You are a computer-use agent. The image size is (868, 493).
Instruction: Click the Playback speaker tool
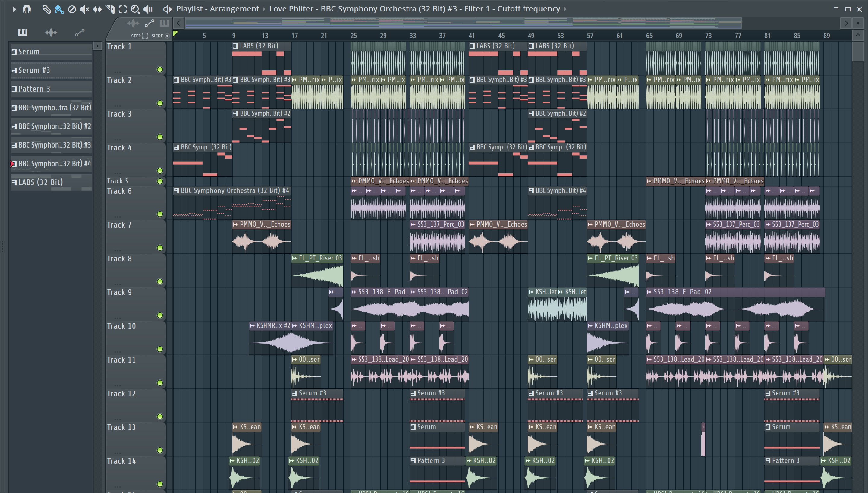[x=148, y=9]
